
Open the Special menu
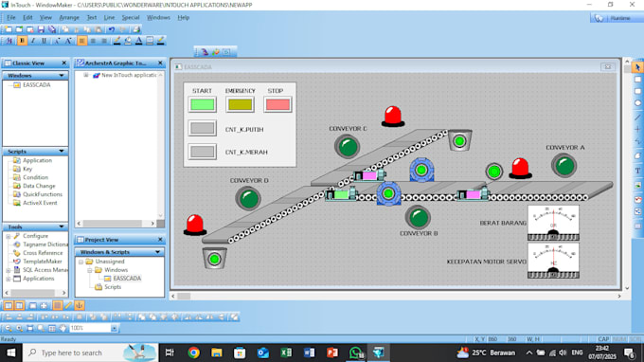(x=131, y=17)
